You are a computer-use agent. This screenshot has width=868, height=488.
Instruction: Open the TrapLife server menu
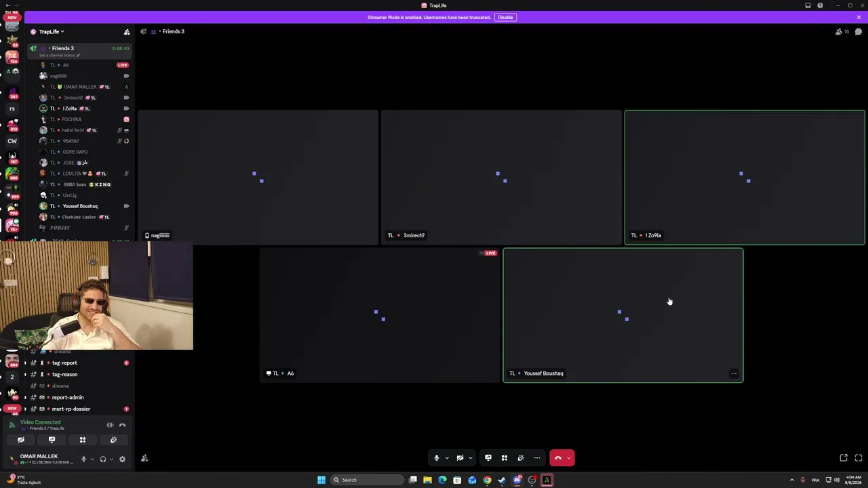pos(52,32)
